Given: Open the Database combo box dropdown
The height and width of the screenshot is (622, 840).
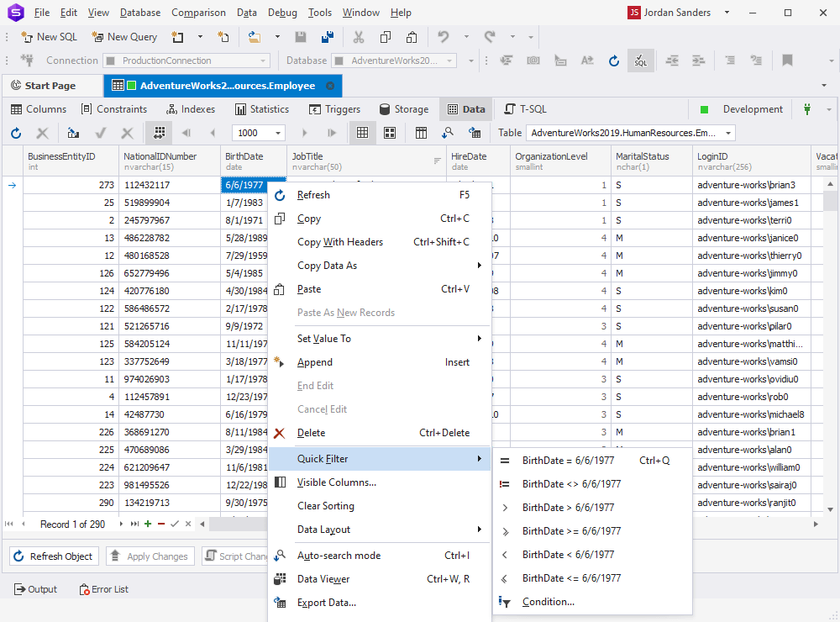Looking at the screenshot, I should (450, 61).
